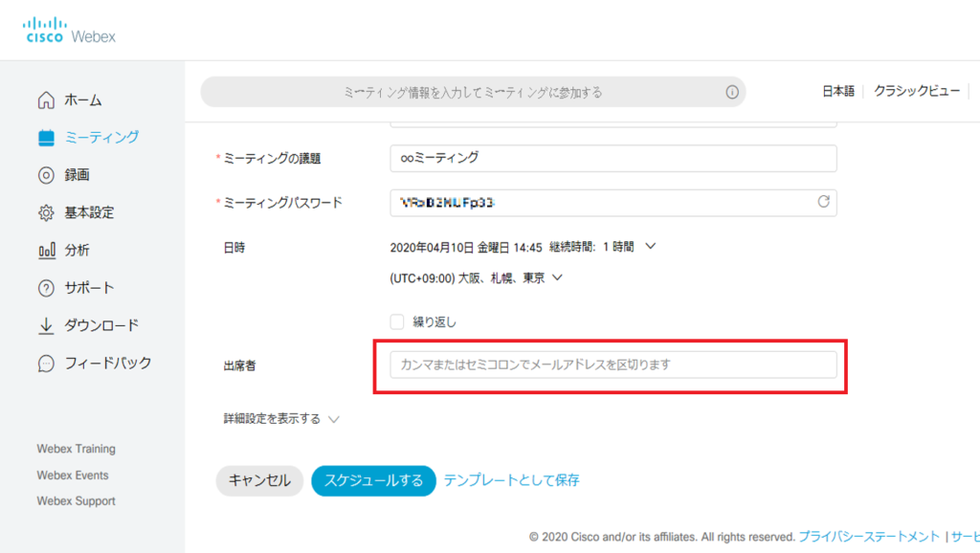Open 録画 in the sidebar

(77, 175)
